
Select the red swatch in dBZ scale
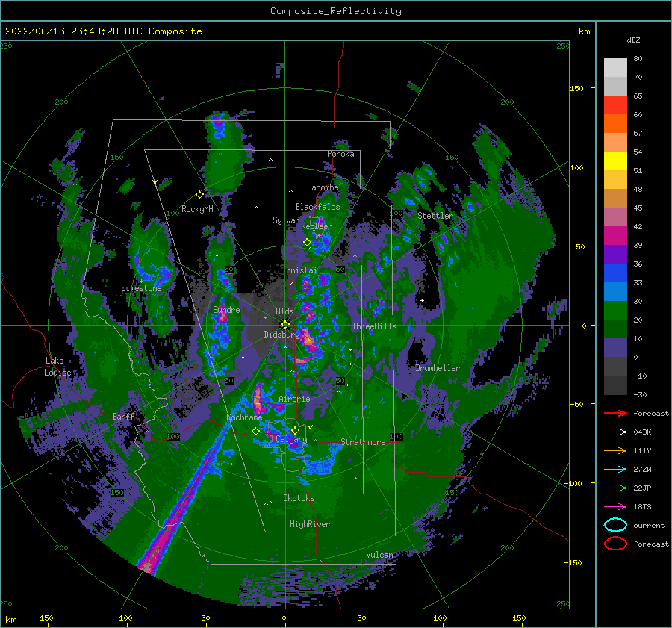(615, 105)
